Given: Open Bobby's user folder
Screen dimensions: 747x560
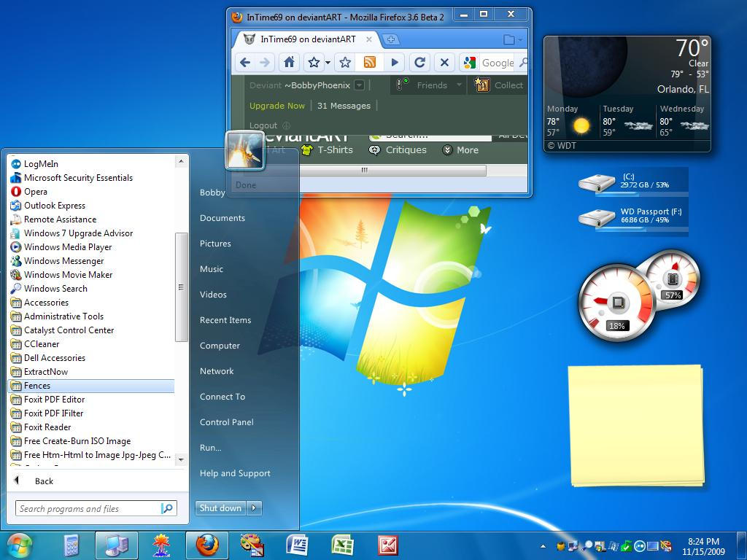Looking at the screenshot, I should (x=212, y=192).
